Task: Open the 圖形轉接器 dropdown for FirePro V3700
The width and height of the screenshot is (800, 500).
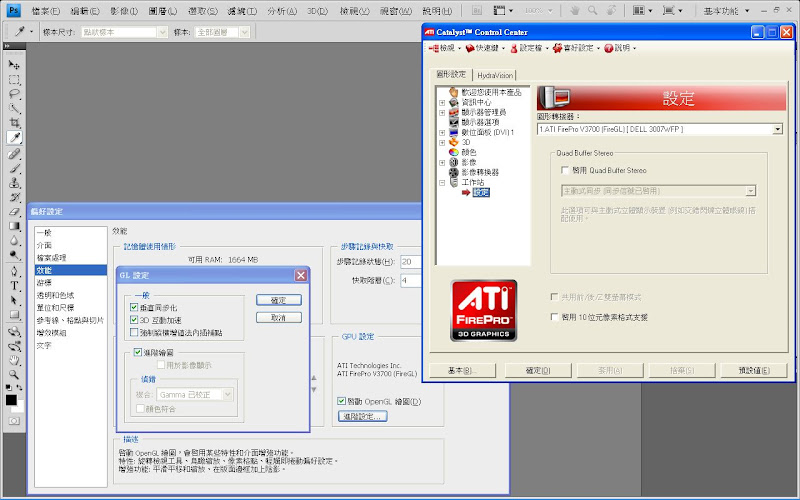Action: tap(660, 130)
